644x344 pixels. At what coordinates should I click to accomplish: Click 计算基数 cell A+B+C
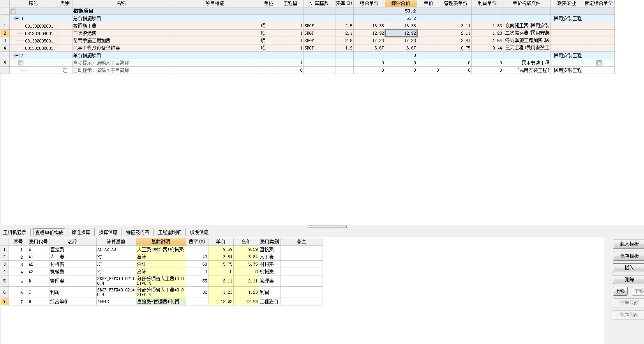click(x=116, y=302)
